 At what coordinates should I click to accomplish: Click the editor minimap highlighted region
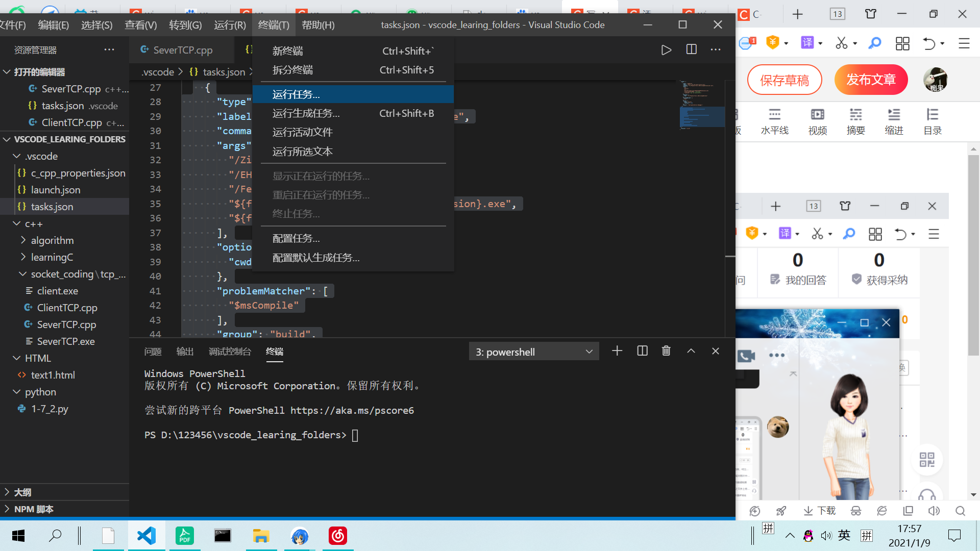pyautogui.click(x=702, y=117)
